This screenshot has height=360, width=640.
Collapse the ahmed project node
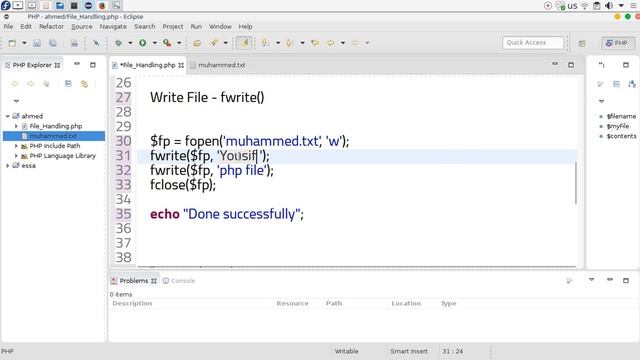(x=7, y=116)
